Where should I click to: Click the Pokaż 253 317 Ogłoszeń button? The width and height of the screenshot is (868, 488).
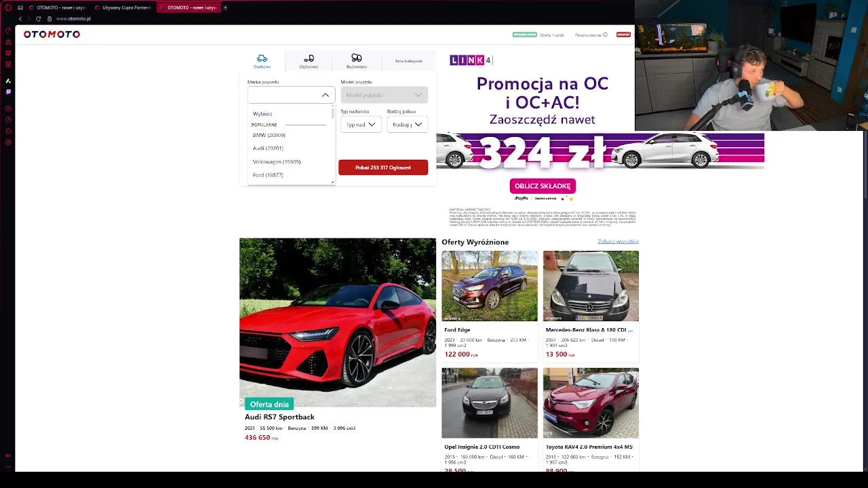(x=383, y=167)
